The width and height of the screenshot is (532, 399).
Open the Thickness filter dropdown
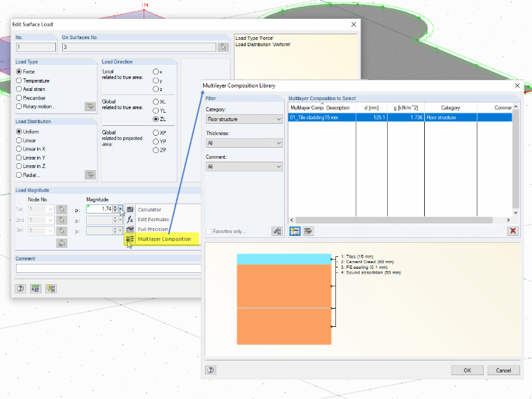coord(244,143)
